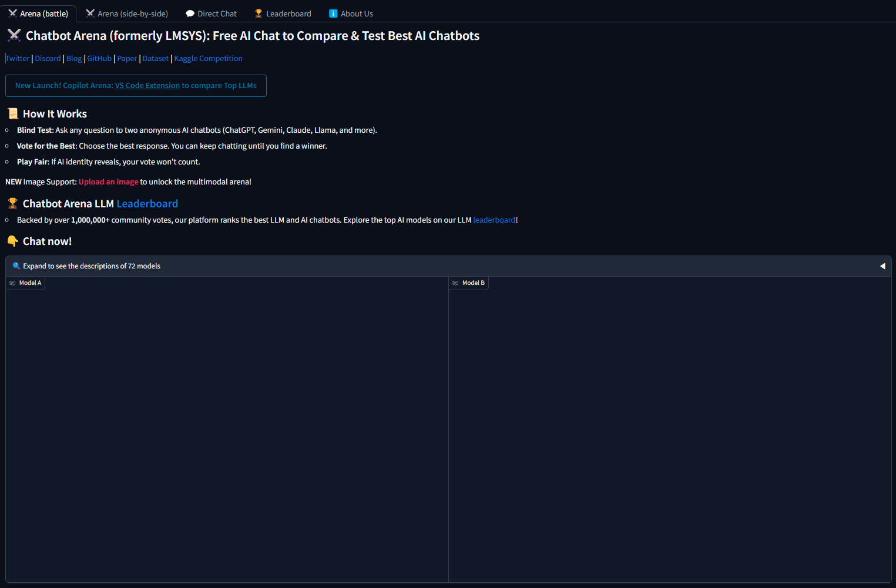Click the triangle arrow on the accordion header

click(883, 266)
